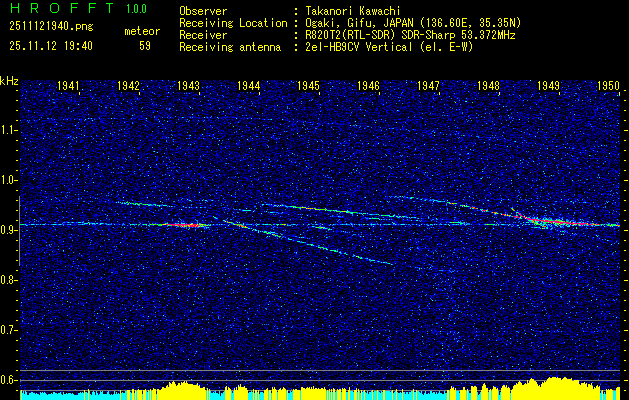Viewport: 629px width, 400px height.
Task: Click the observer name Takanori Kawachi
Action: click(x=352, y=11)
